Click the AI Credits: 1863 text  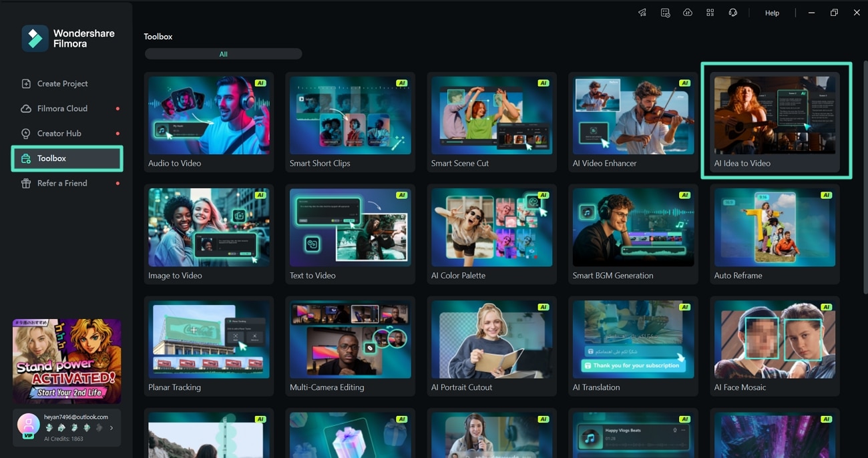pyautogui.click(x=64, y=439)
